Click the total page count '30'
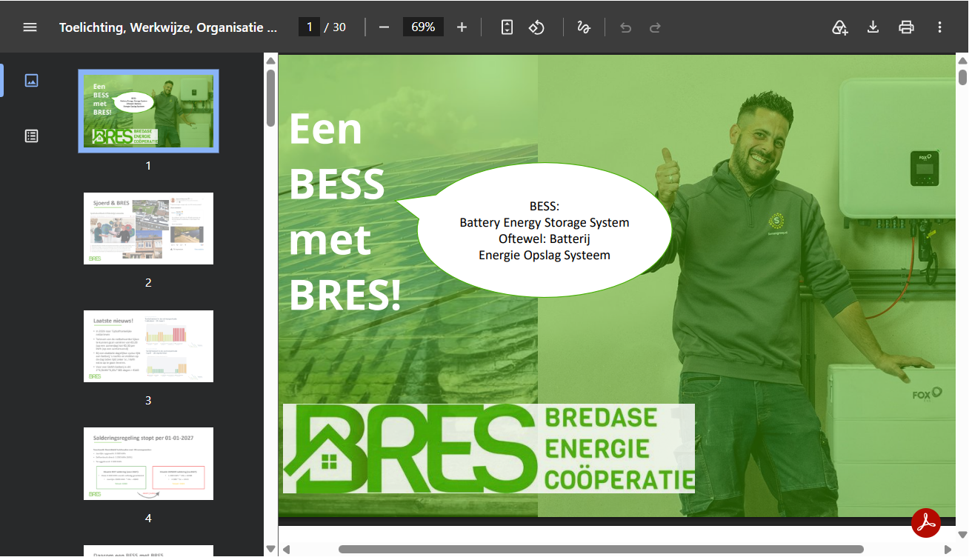972x560 pixels. click(339, 27)
